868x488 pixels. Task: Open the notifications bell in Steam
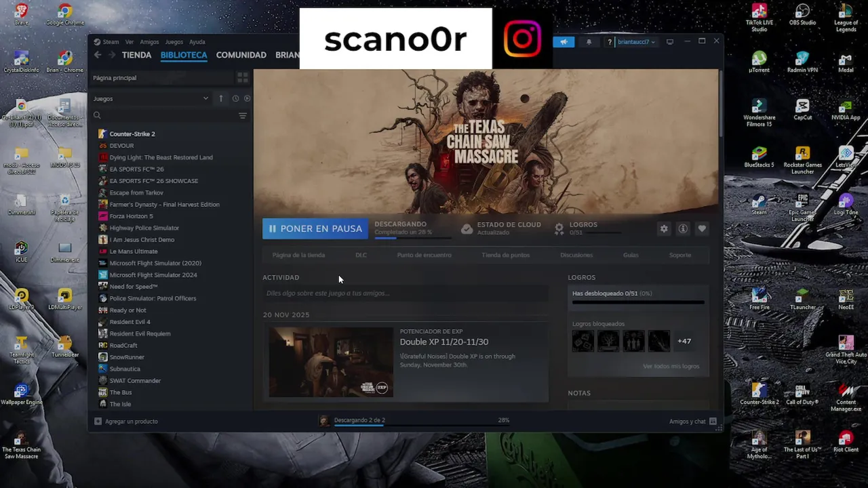click(589, 42)
